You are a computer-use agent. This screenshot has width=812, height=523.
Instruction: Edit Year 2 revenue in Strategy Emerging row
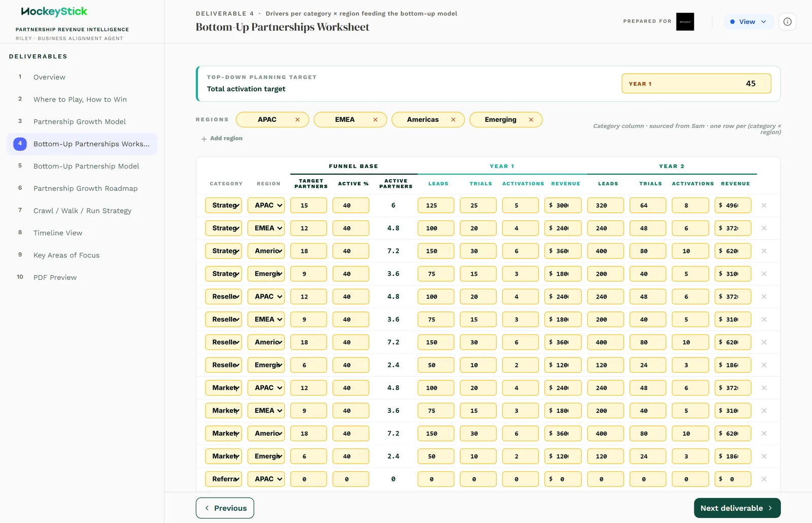(x=733, y=274)
